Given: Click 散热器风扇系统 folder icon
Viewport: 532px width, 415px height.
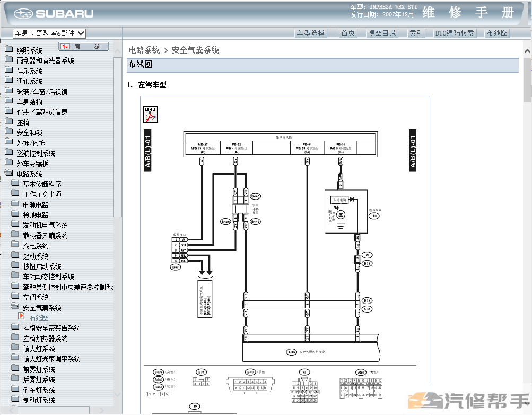Looking at the screenshot, I should point(15,235).
